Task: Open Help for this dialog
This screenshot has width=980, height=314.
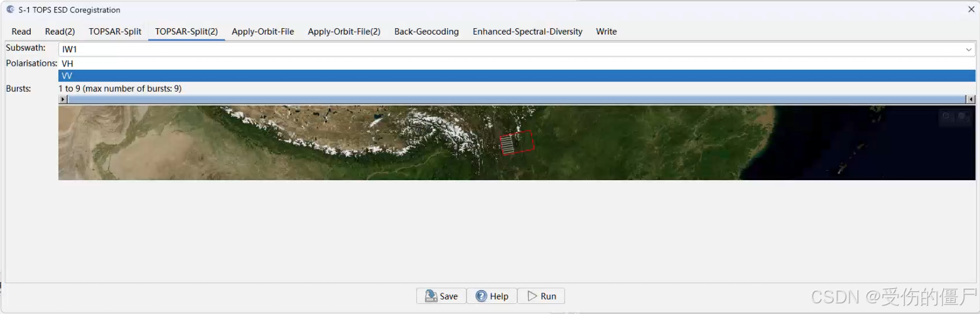Action: click(492, 296)
